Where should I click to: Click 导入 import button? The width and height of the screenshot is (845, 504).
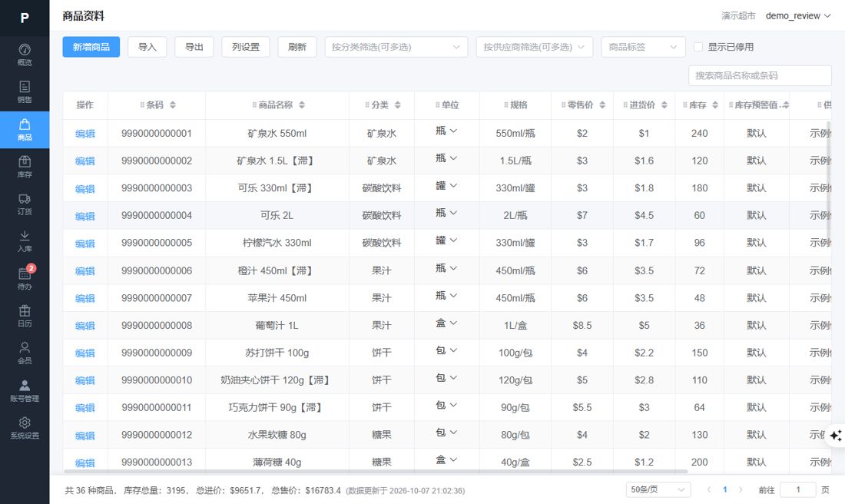[147, 47]
